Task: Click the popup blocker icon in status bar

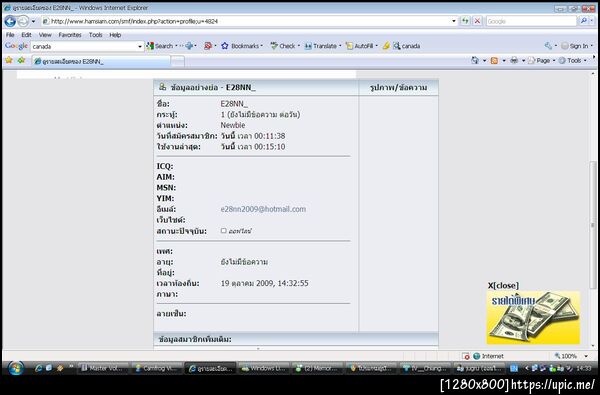Action: (x=466, y=356)
